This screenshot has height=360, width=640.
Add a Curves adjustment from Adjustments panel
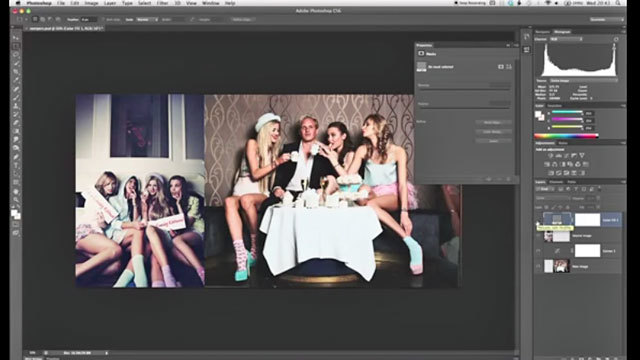coord(566,156)
